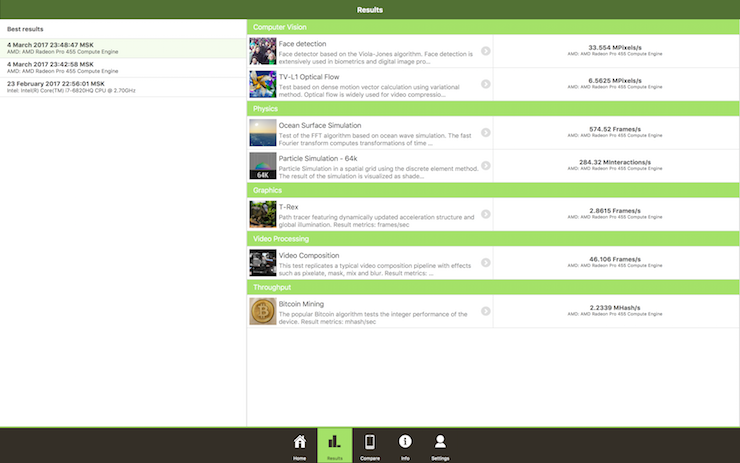The image size is (740, 463).
Task: Click the Video Composition title
Action: (309, 256)
